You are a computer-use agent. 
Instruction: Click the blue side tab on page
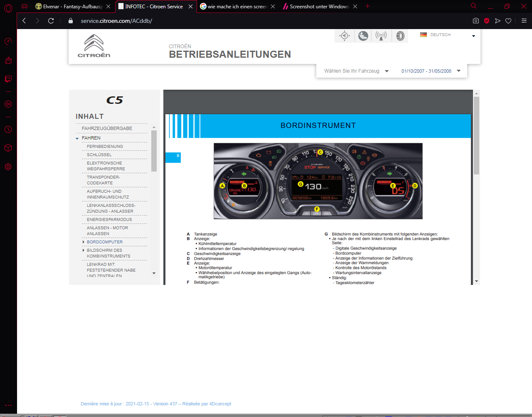(173, 157)
